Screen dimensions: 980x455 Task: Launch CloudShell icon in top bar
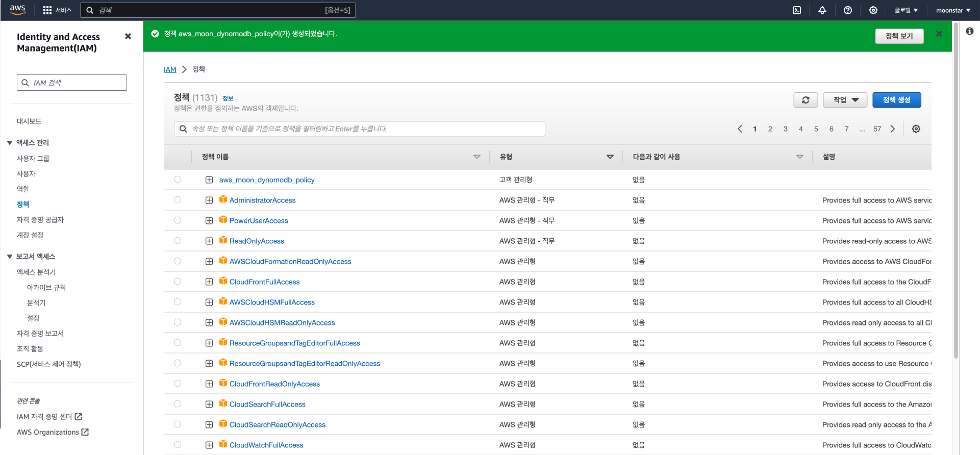coord(797,10)
